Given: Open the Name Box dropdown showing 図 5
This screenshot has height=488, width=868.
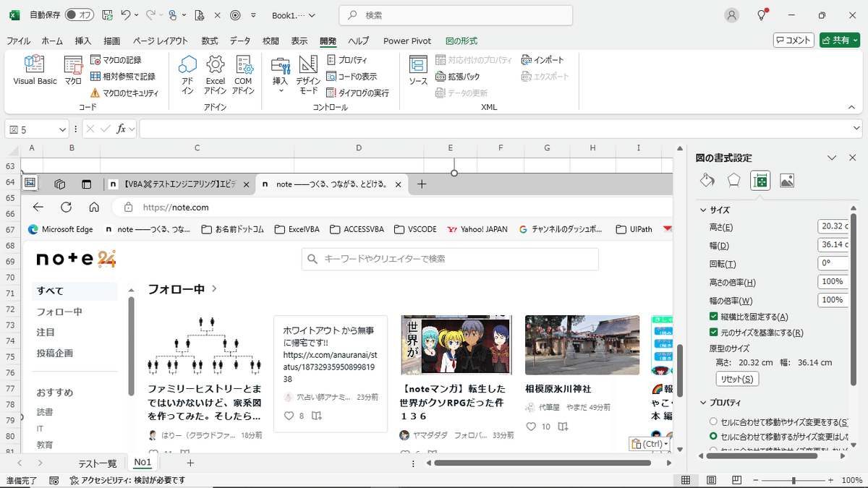Looking at the screenshot, I should pyautogui.click(x=62, y=129).
